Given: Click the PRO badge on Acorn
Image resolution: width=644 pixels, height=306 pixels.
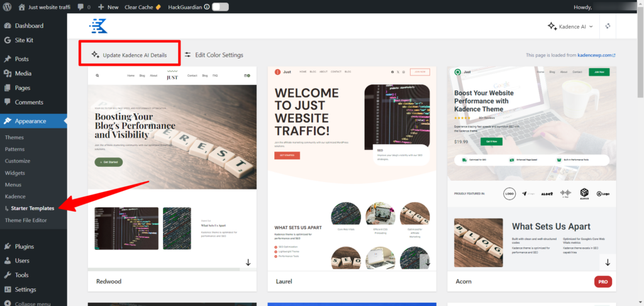Looking at the screenshot, I should point(603,281).
